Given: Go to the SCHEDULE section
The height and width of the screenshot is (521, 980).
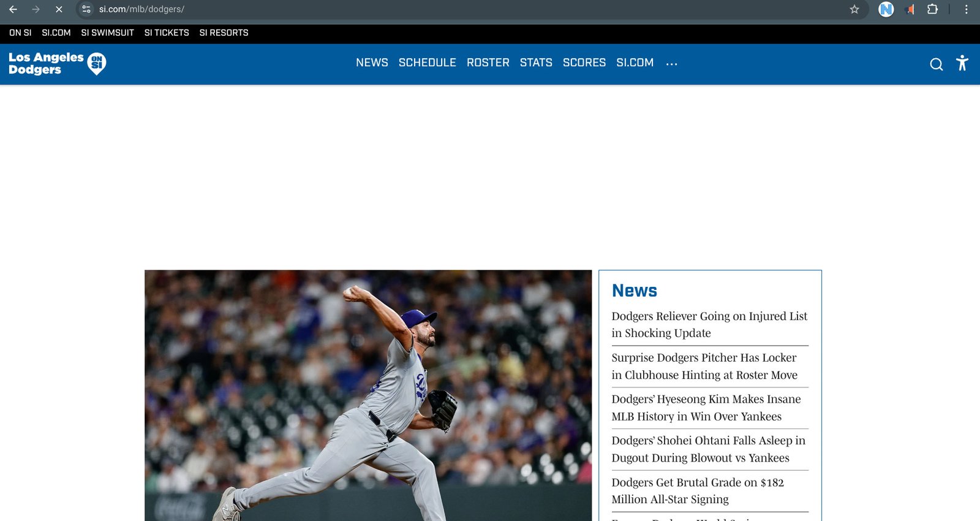Looking at the screenshot, I should coord(427,63).
